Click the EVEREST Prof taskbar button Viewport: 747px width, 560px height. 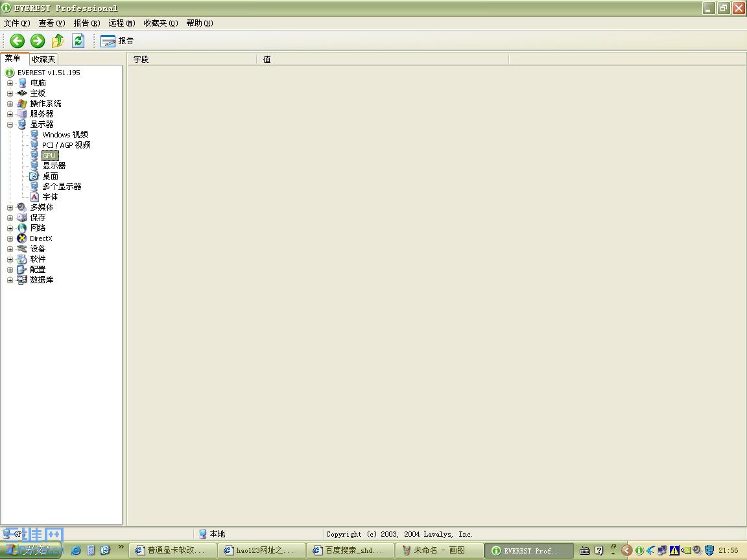(x=528, y=550)
